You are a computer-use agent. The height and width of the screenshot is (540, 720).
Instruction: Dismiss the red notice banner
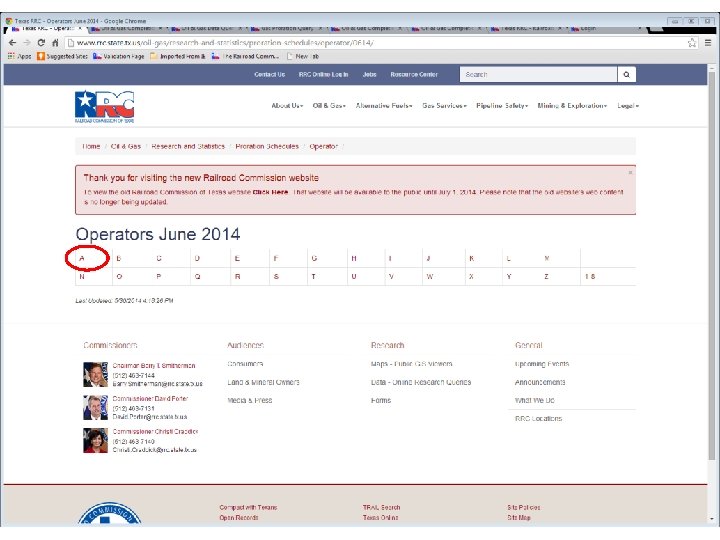pyautogui.click(x=630, y=172)
